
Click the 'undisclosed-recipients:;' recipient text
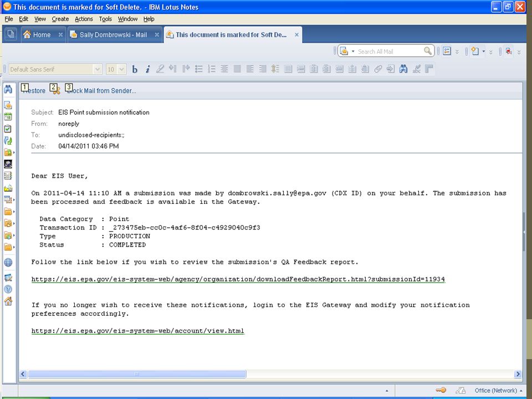pos(91,135)
